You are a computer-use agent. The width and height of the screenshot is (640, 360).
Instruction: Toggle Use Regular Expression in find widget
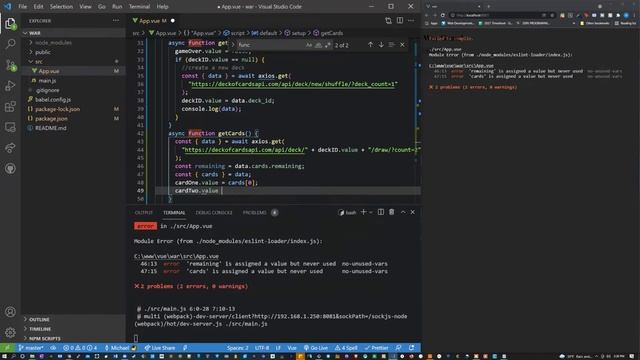pos(327,45)
